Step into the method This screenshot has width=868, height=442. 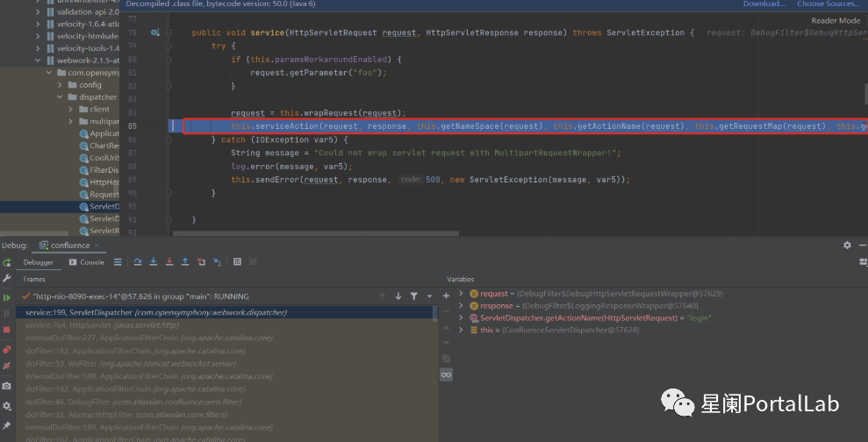pyautogui.click(x=154, y=262)
